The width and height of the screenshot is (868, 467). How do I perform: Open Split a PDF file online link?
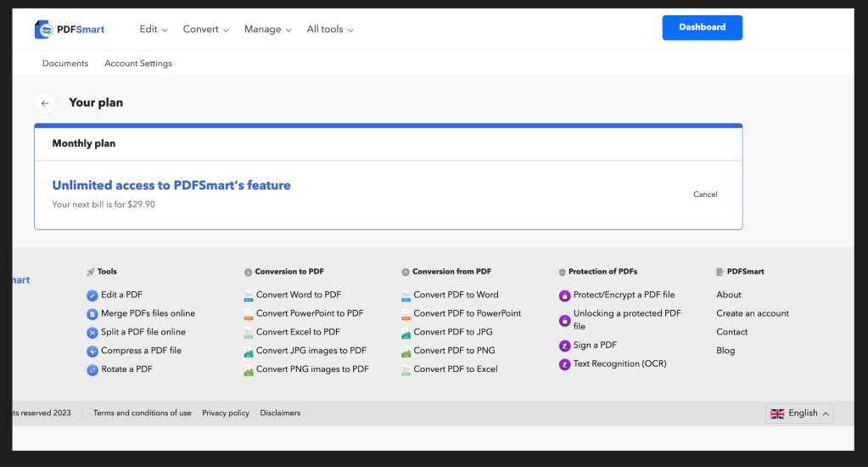click(x=143, y=332)
